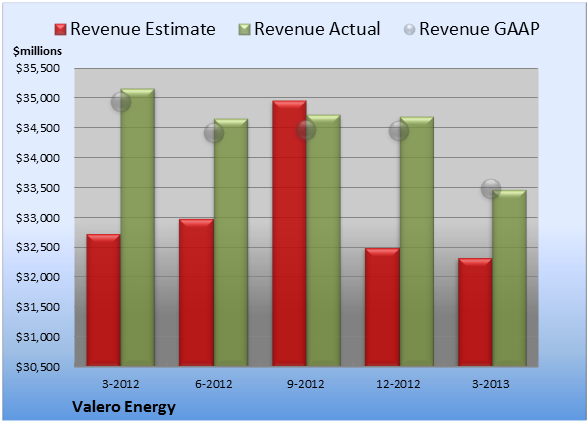Click the GAAP sphere marker for 9-2012
This screenshot has height=422, width=588.
306,130
